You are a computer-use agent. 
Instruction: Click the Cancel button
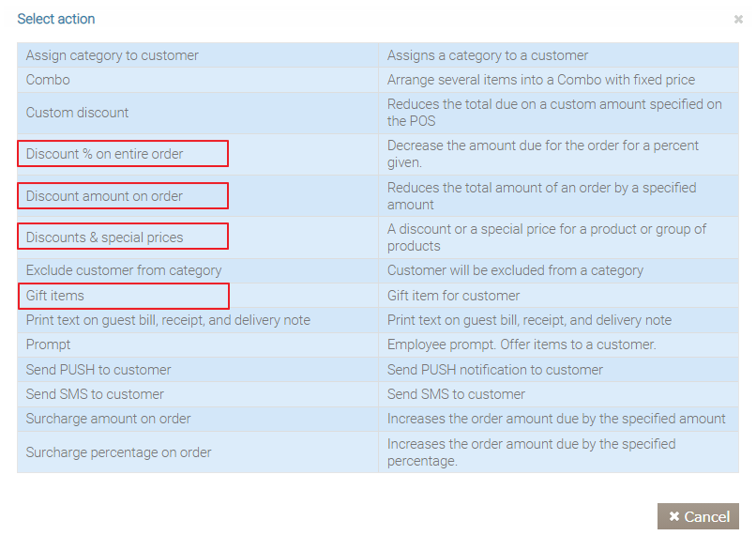point(698,516)
